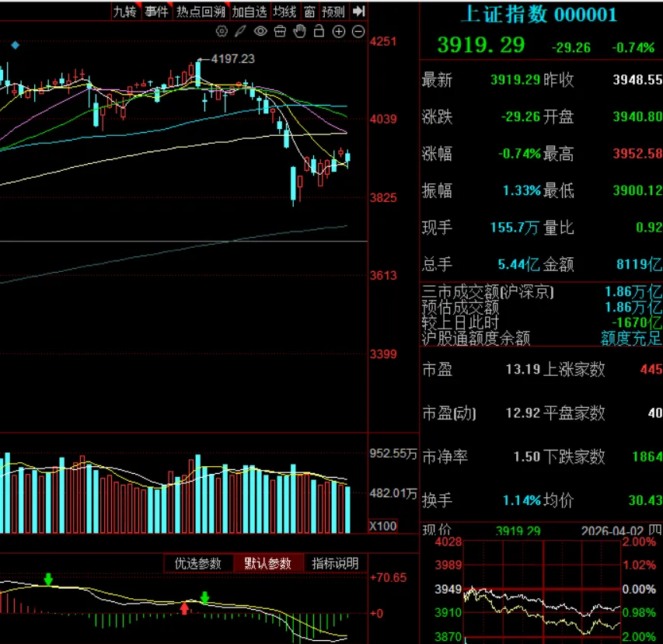Click the 预估成交额 row label
The image size is (663, 644).
460,307
